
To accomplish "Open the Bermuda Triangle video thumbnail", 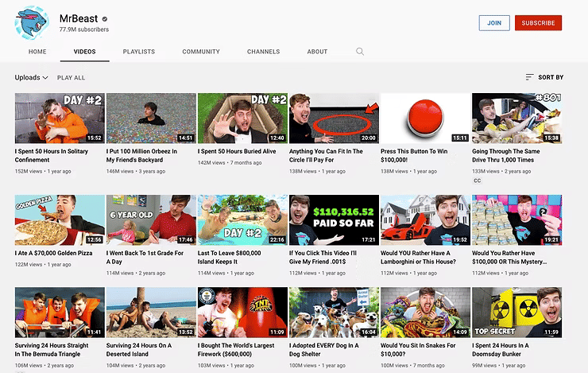I will [x=60, y=313].
